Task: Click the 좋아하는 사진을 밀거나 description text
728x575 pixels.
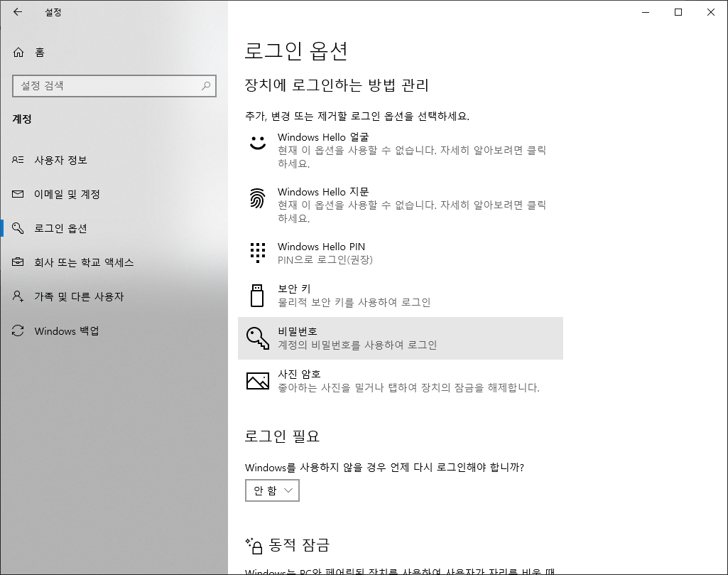Action: 408,387
